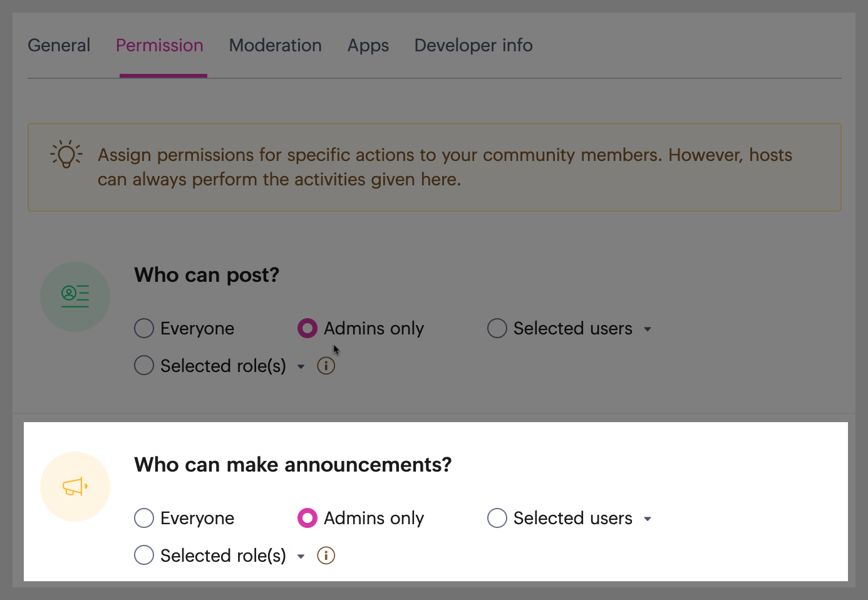Image resolution: width=868 pixels, height=600 pixels.
Task: Open Selected users dropdown under post
Action: (x=648, y=329)
